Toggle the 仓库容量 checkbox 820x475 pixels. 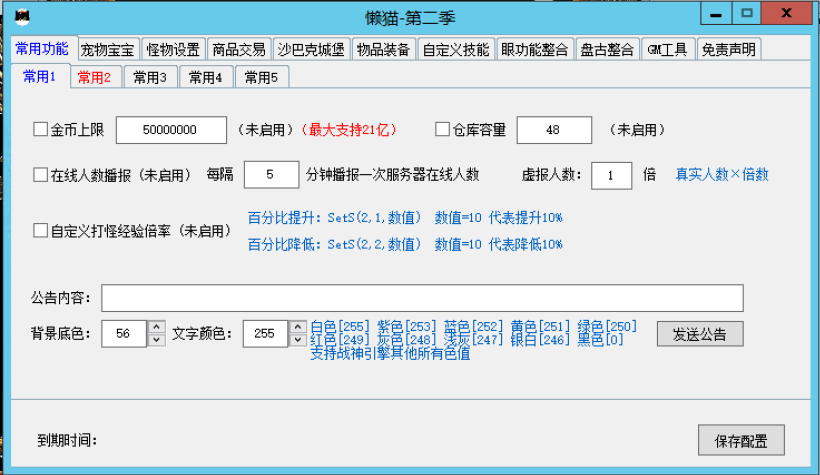443,130
